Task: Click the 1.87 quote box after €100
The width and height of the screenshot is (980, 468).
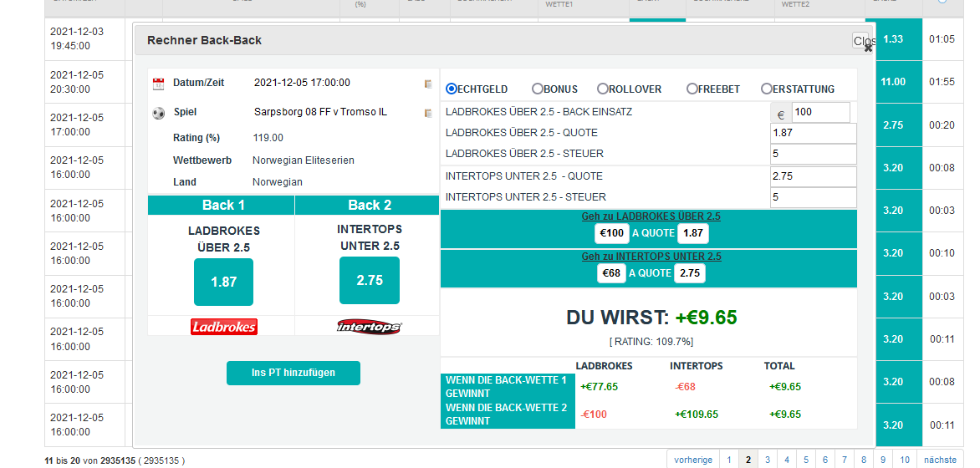Action: pyautogui.click(x=693, y=233)
